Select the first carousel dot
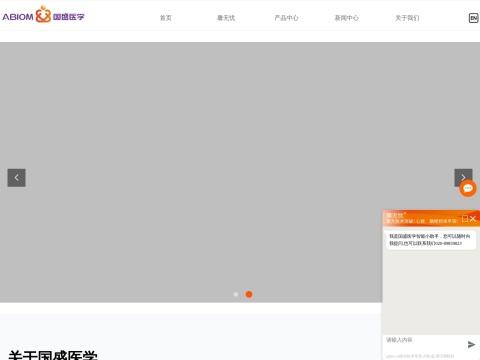480x360 pixels. 236,294
